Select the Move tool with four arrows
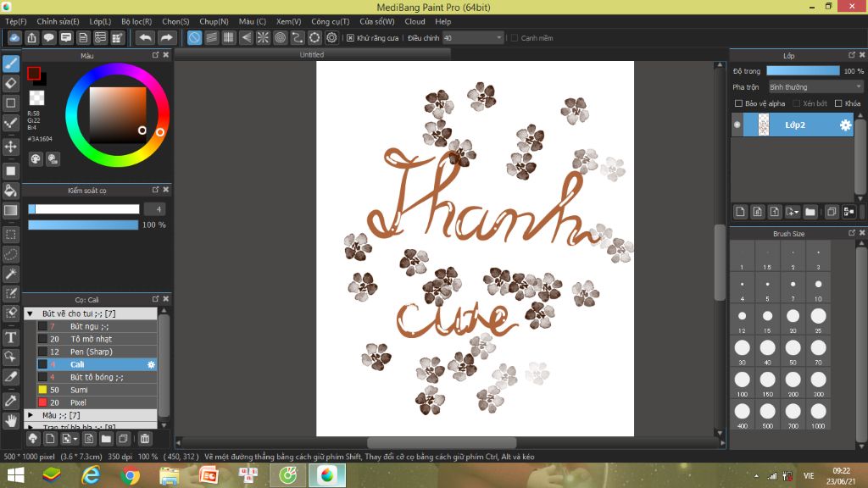868x488 pixels. point(10,147)
